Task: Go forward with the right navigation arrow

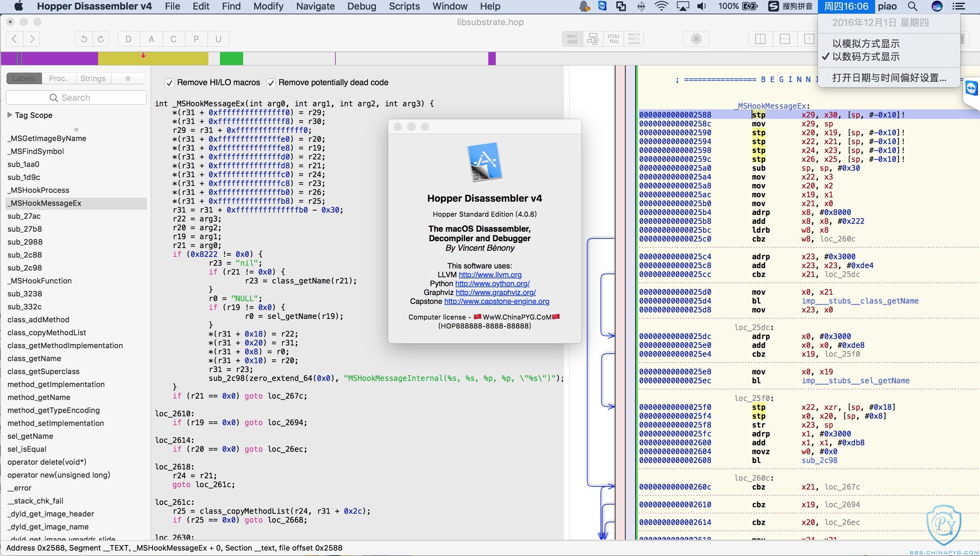Action: tap(32, 39)
